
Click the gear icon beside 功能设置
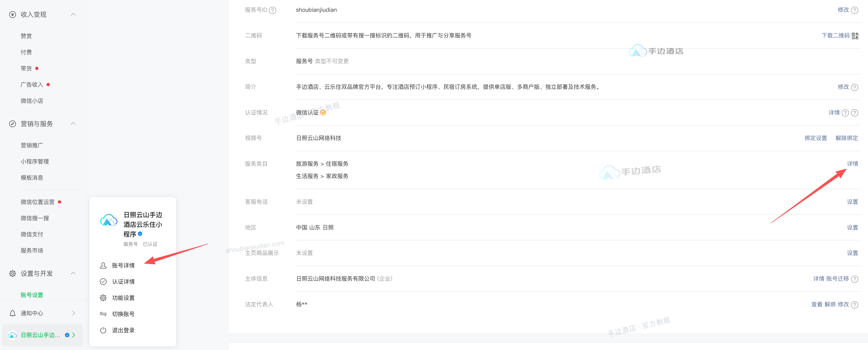(x=103, y=298)
